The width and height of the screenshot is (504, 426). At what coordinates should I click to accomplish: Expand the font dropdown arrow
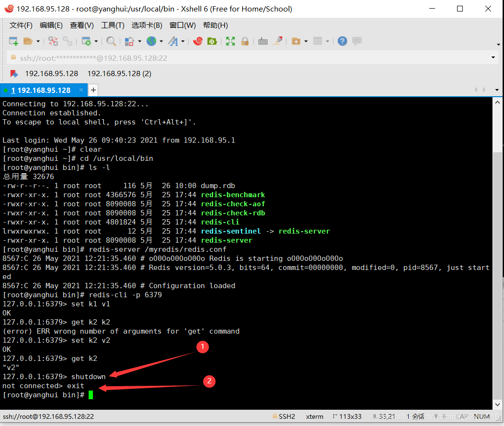[x=183, y=42]
